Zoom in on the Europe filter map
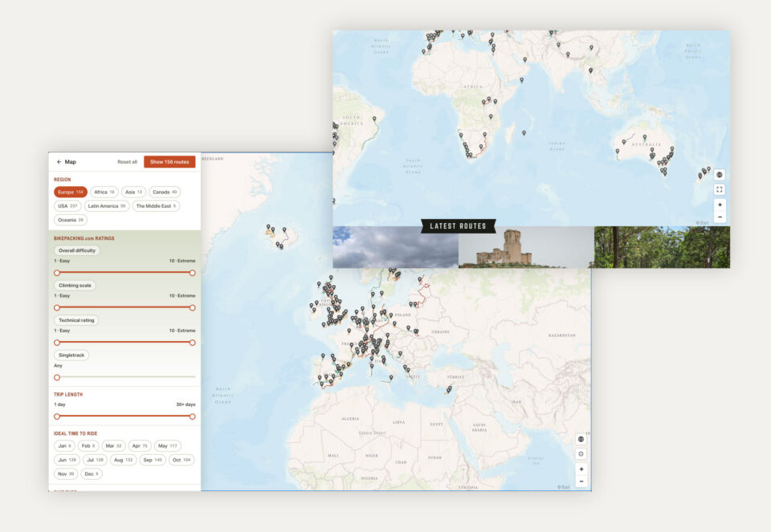Screen dimensions: 771x532 pyautogui.click(x=581, y=469)
